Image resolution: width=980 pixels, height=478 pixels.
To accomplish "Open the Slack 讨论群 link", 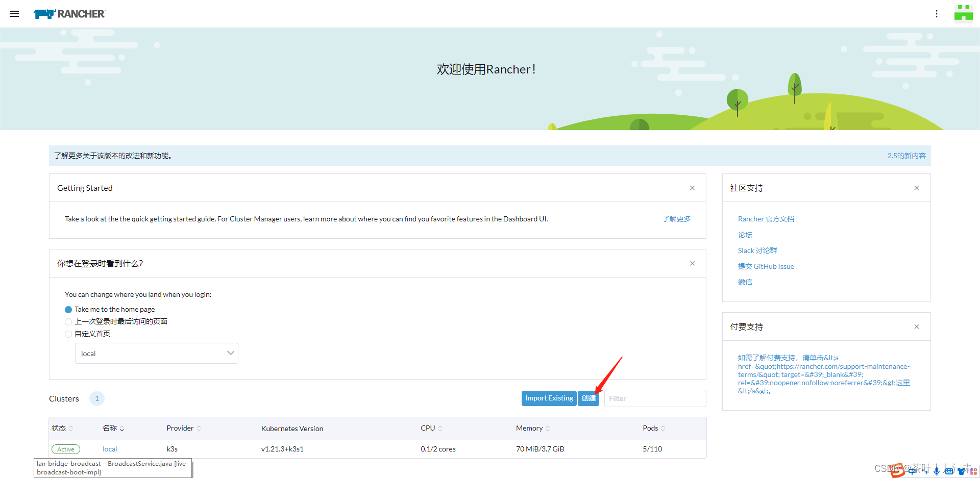I will point(757,250).
